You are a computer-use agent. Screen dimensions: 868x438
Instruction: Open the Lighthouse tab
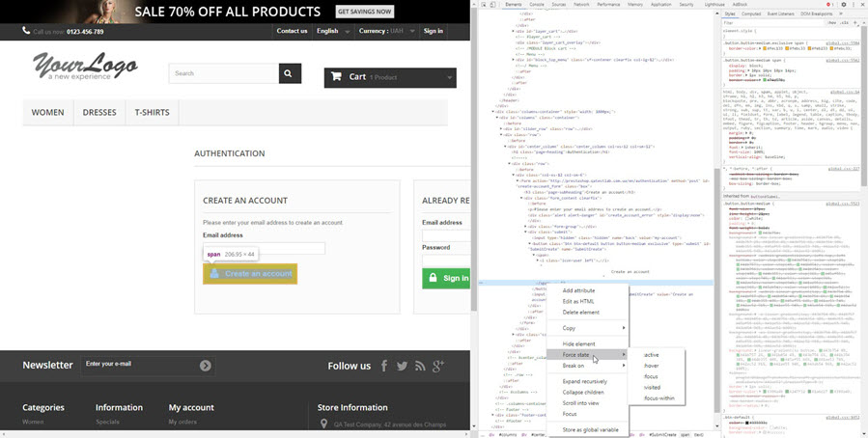pyautogui.click(x=714, y=5)
